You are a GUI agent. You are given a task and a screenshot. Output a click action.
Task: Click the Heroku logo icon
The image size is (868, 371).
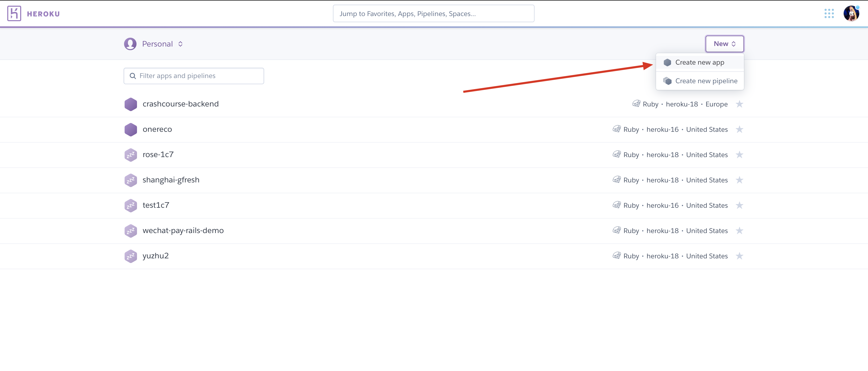tap(14, 13)
